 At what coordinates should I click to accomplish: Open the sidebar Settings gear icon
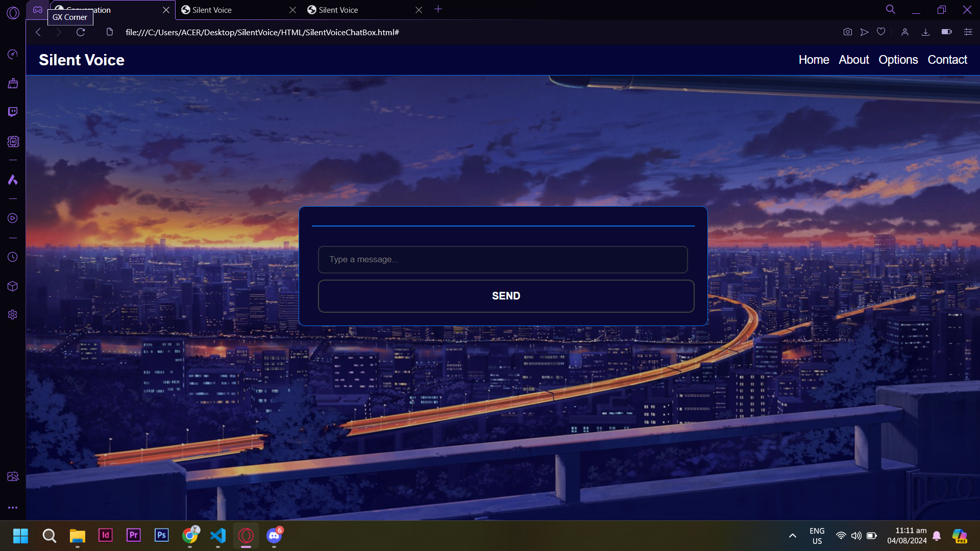tap(13, 315)
